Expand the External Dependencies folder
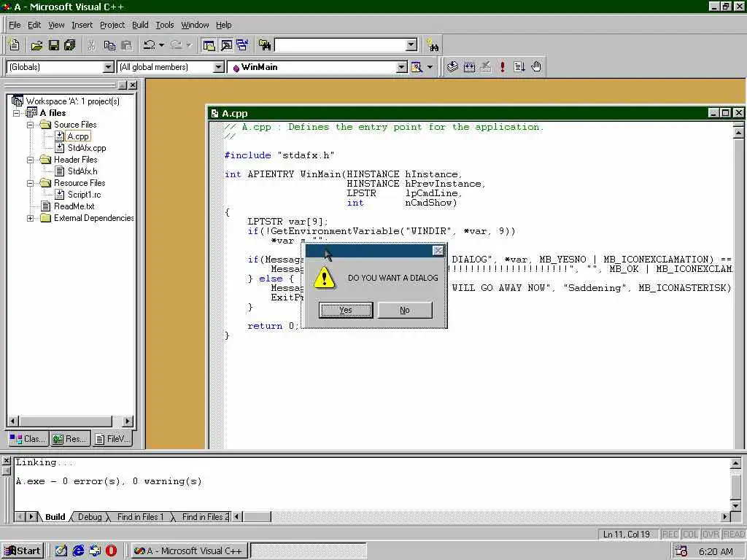Screen dimensions: 747x560 click(x=30, y=219)
